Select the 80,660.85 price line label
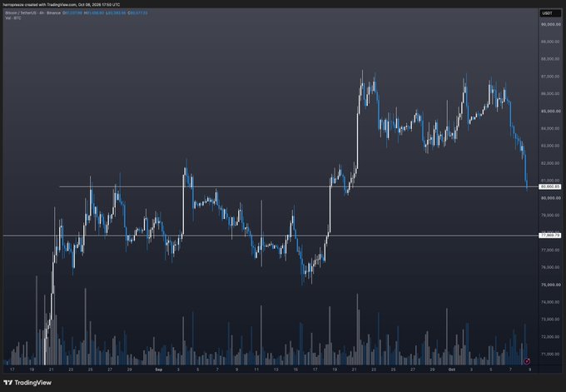 coord(550,186)
